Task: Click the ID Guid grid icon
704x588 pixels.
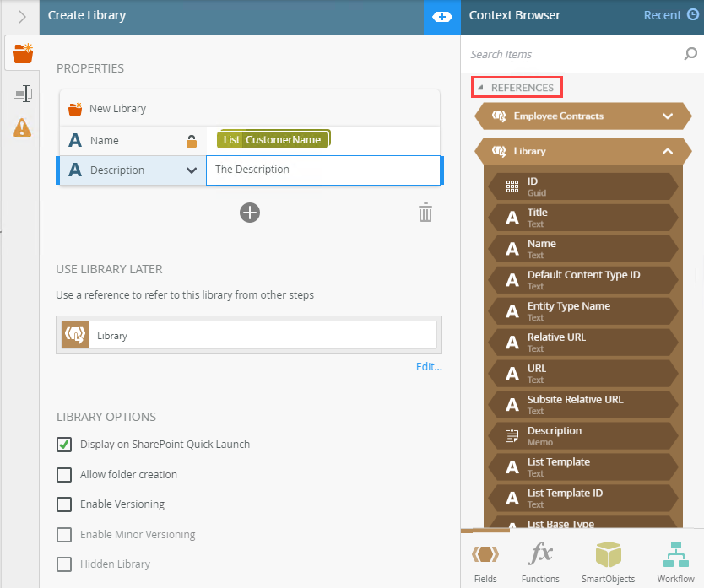Action: pyautogui.click(x=512, y=186)
